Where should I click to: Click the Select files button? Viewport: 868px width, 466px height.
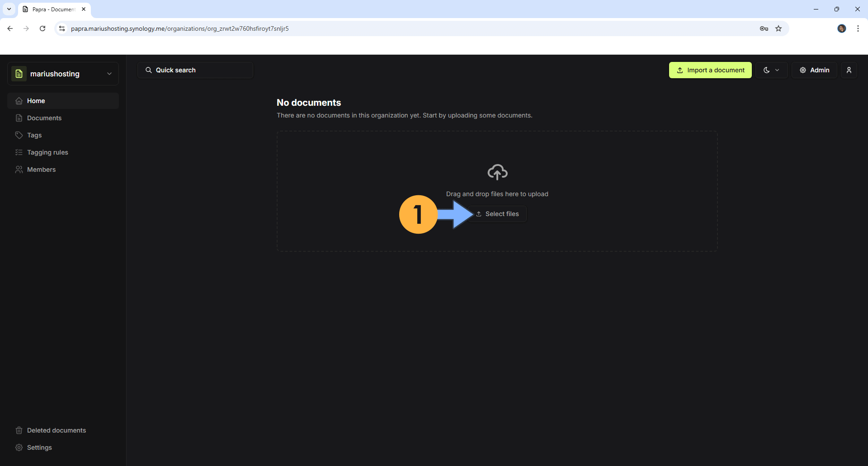pos(497,214)
